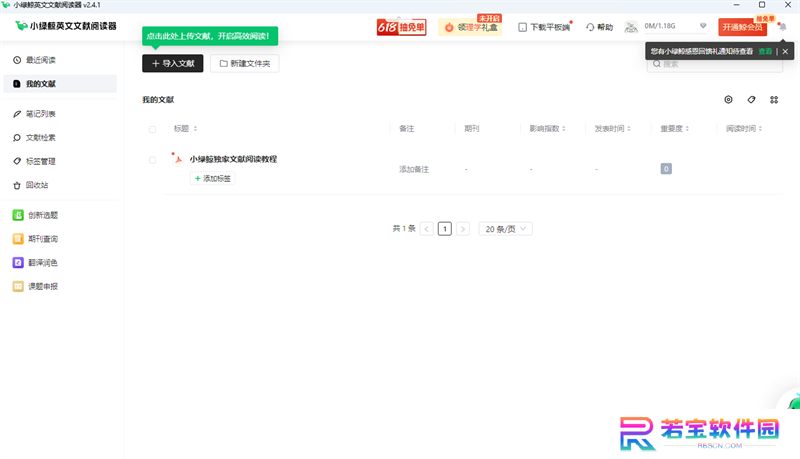Open the 20 条/页 page size dropdown

coord(505,229)
